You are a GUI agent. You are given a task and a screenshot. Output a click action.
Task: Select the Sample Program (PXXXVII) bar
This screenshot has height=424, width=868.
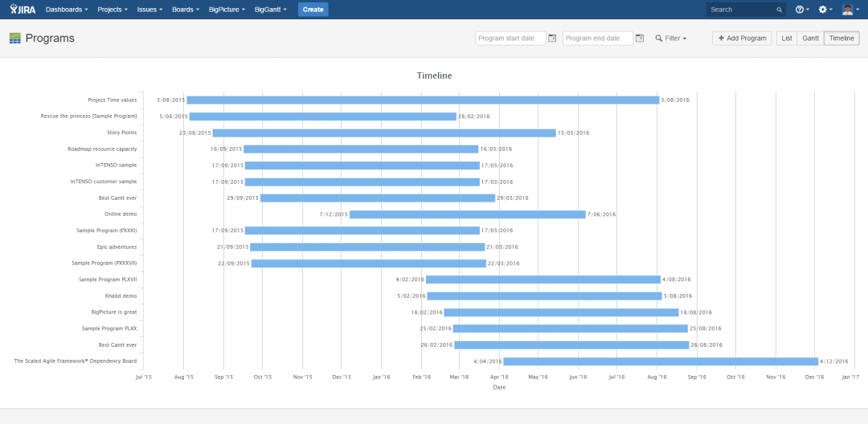coord(369,263)
